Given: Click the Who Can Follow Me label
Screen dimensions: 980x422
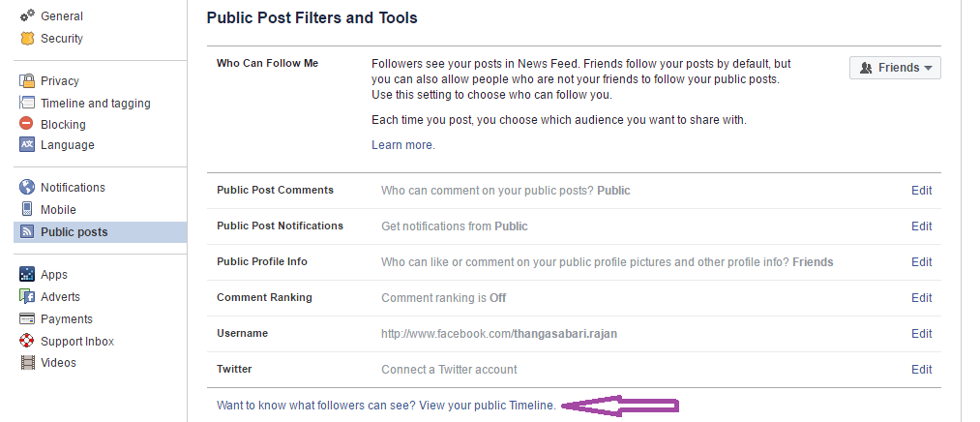Looking at the screenshot, I should 268,63.
